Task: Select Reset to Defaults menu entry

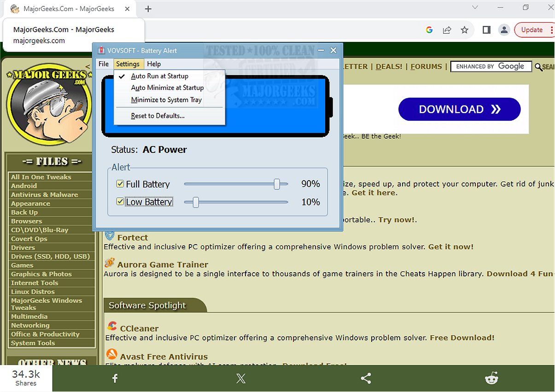Action: pyautogui.click(x=158, y=116)
